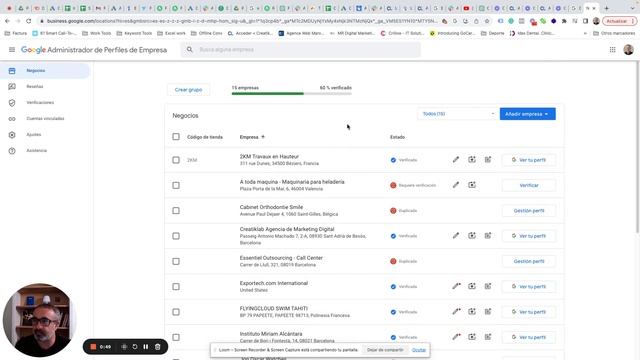Edit Exportech.com International profile

point(456,286)
